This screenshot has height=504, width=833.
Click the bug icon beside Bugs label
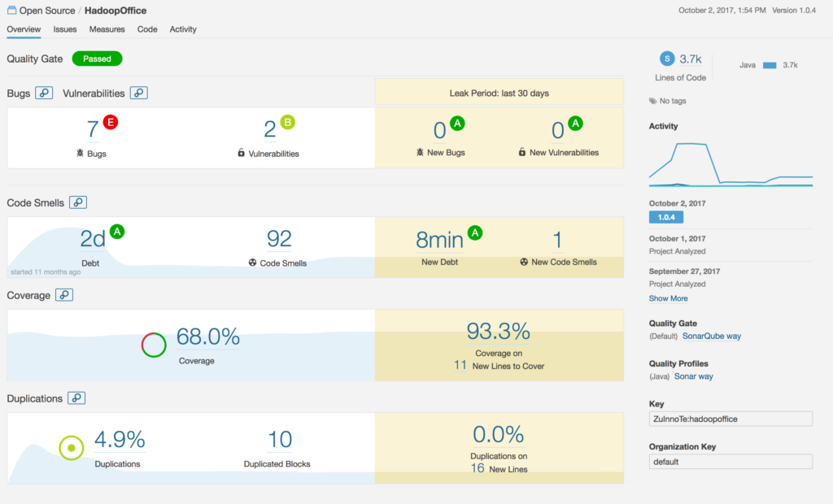click(80, 153)
